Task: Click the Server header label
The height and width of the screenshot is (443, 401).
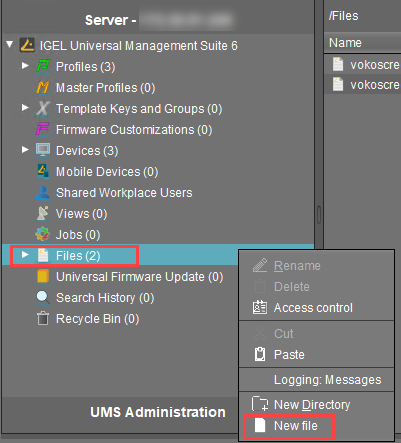Action: 110,20
